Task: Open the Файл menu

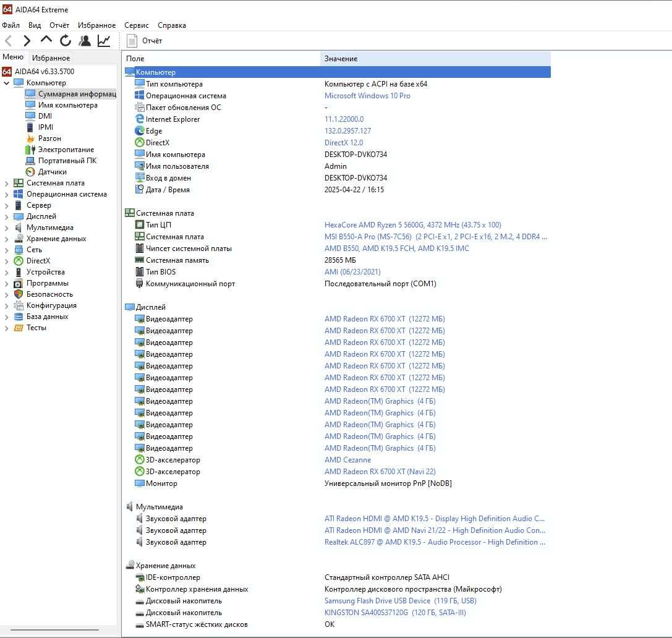Action: coord(11,25)
